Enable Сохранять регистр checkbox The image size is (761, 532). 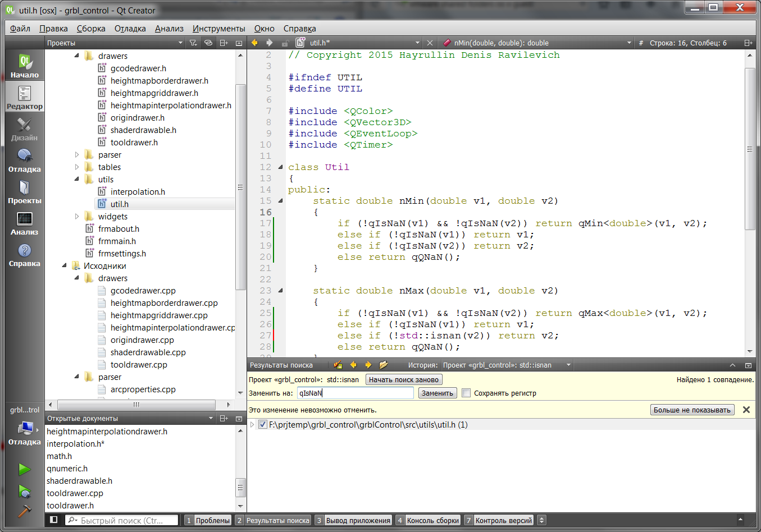(x=466, y=393)
